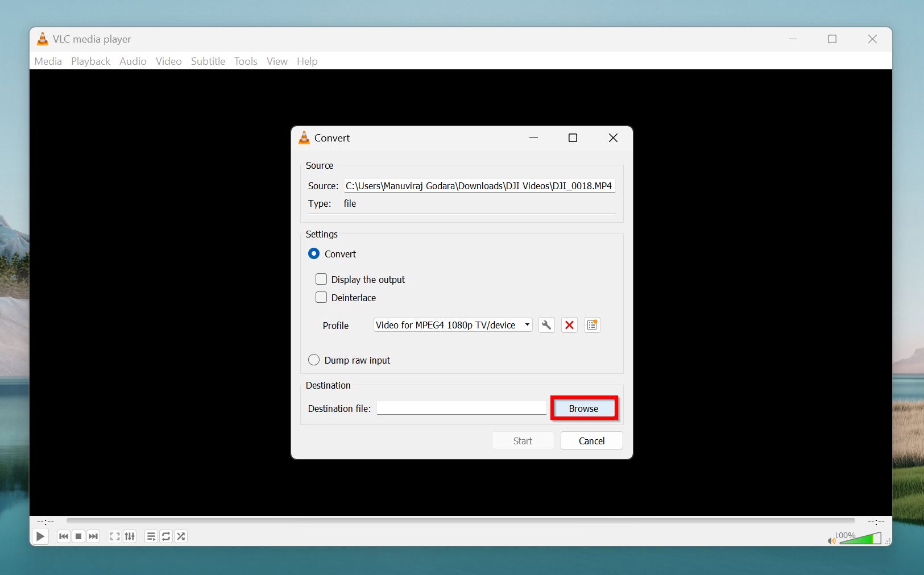The height and width of the screenshot is (575, 924).
Task: Click the Start button
Action: pos(523,441)
